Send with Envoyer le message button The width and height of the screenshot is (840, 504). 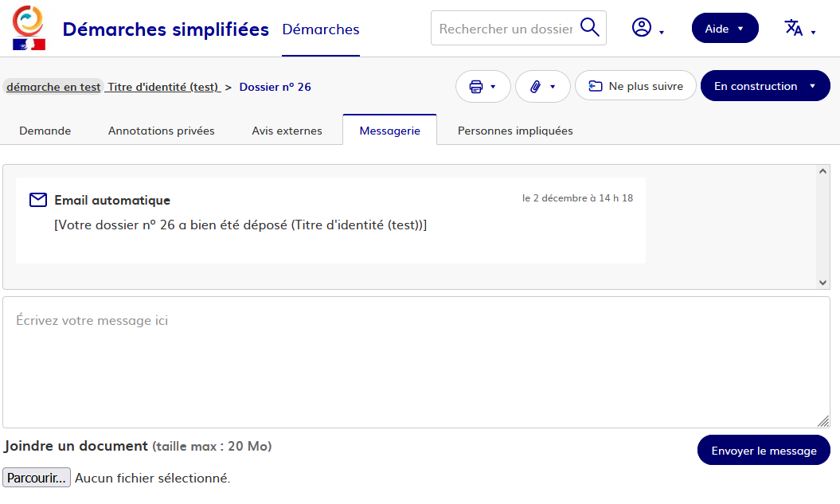click(764, 451)
